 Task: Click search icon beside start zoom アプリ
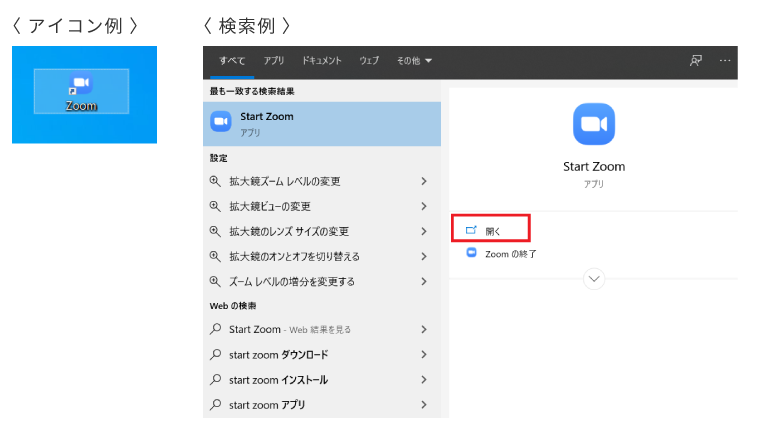click(x=215, y=404)
